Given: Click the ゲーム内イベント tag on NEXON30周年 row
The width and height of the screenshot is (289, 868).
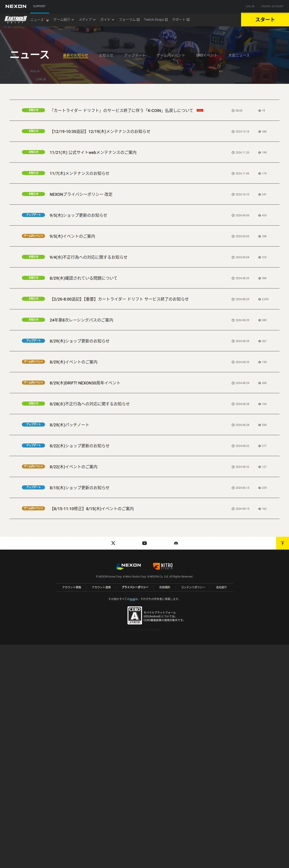Looking at the screenshot, I should [x=33, y=382].
